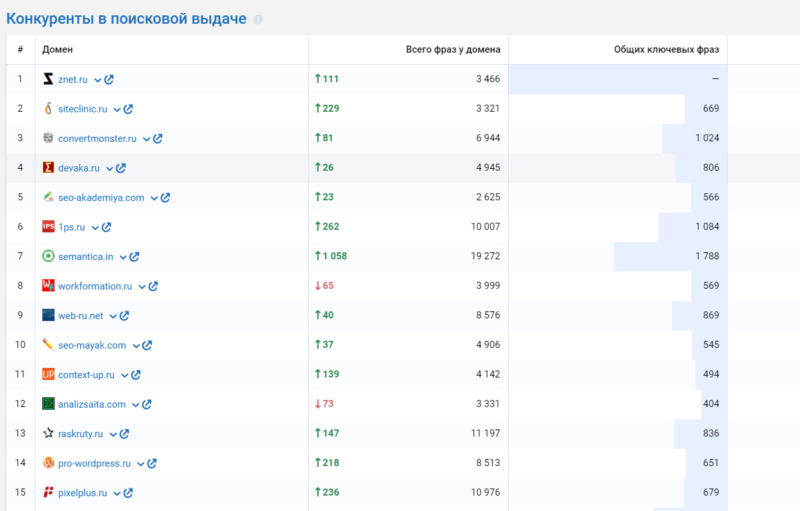Open seo-mayak.com external link icon
Image resolution: width=800 pixels, height=511 pixels.
pyautogui.click(x=147, y=346)
